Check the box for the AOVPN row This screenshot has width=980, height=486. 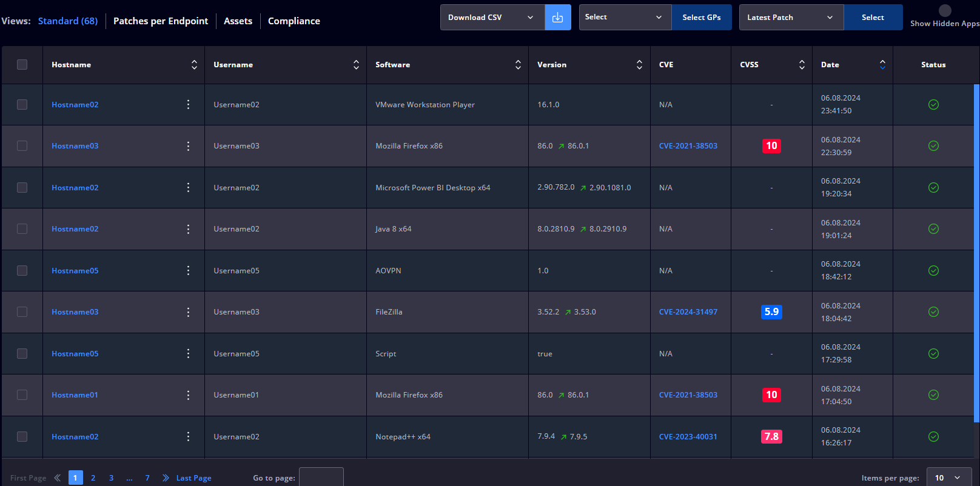(22, 270)
